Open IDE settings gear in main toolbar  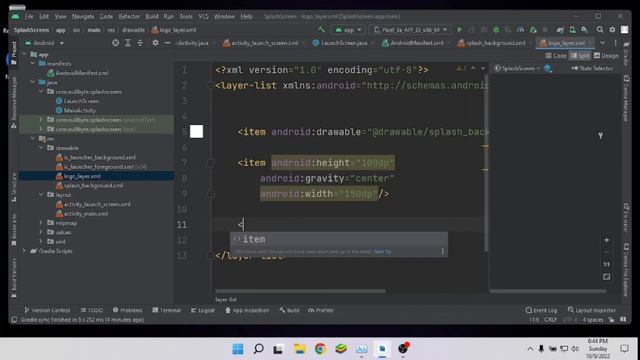(x=612, y=30)
